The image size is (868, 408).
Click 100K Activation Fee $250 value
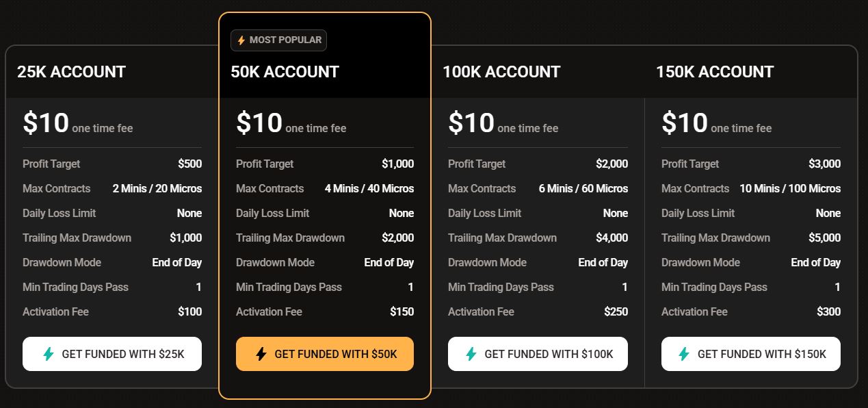tap(616, 312)
